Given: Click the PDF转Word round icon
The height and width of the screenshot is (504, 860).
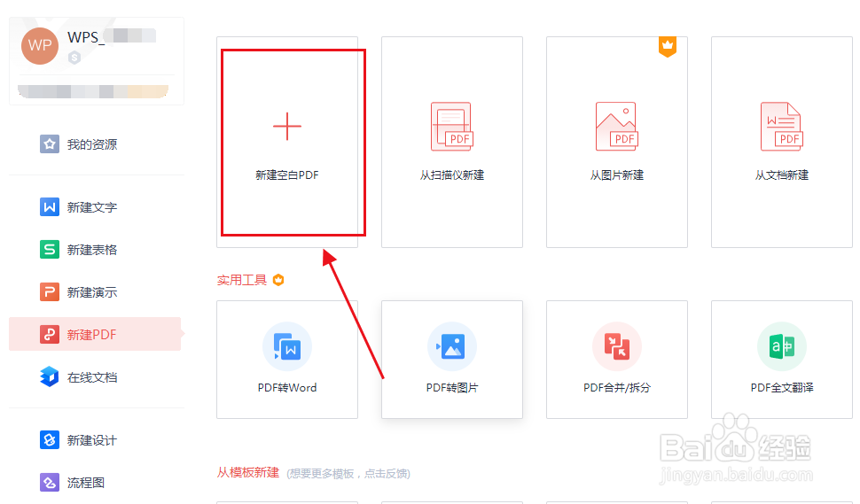Looking at the screenshot, I should click(287, 346).
